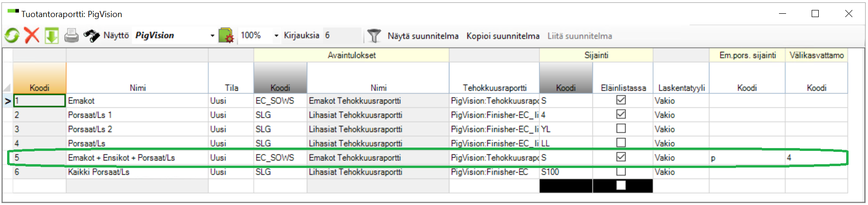
Task: Click SLG code in Porsaat/Ls 2 row
Action: click(x=280, y=129)
